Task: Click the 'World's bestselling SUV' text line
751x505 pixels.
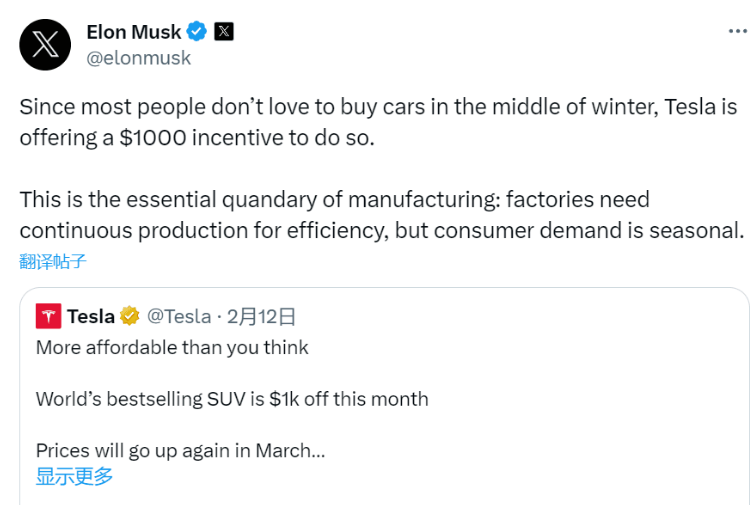Action: (x=232, y=399)
